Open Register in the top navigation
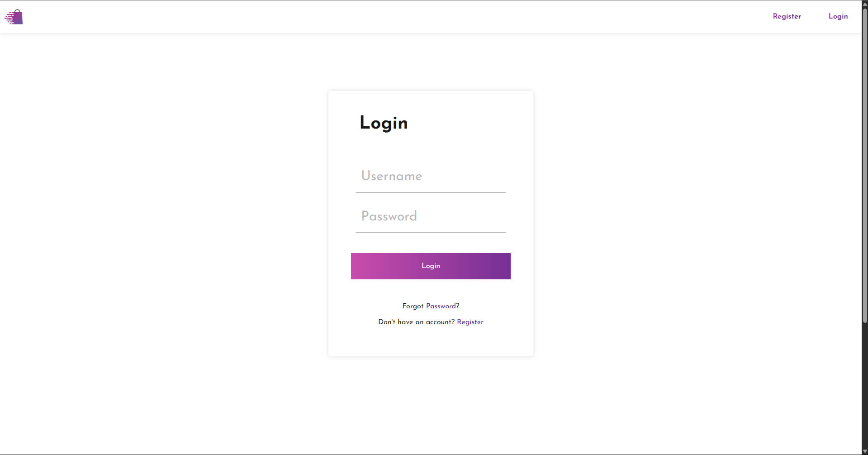This screenshot has height=455, width=868. (x=787, y=16)
